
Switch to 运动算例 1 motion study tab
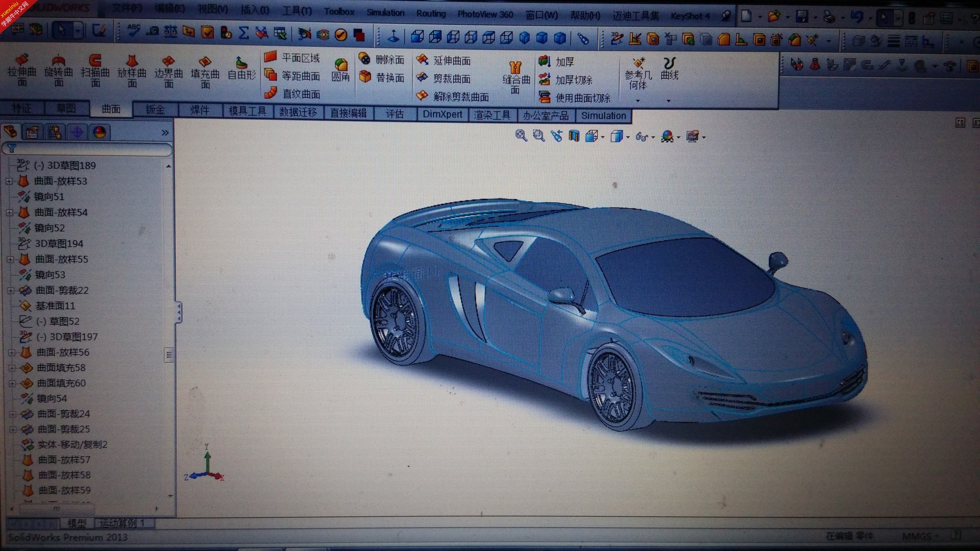tap(122, 523)
